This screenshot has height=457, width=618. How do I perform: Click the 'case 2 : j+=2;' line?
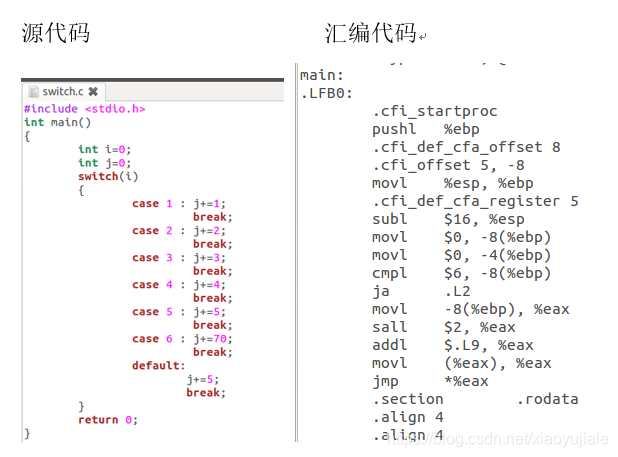point(179,230)
